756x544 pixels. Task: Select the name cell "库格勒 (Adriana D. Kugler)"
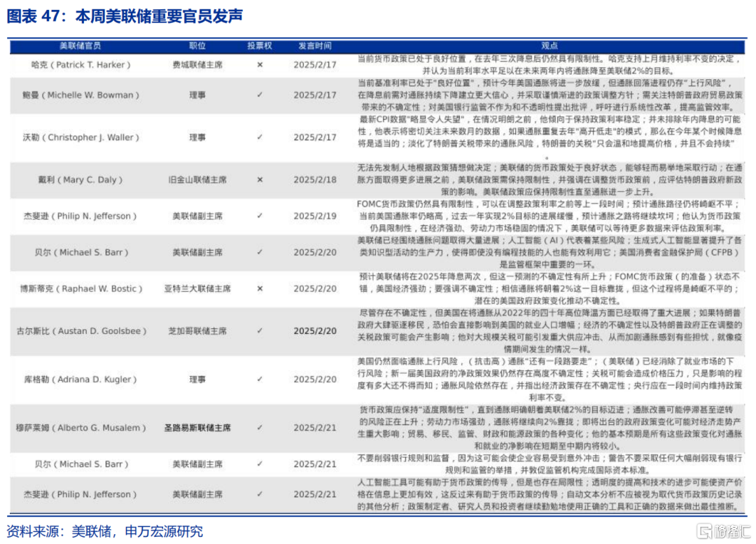pos(80,379)
